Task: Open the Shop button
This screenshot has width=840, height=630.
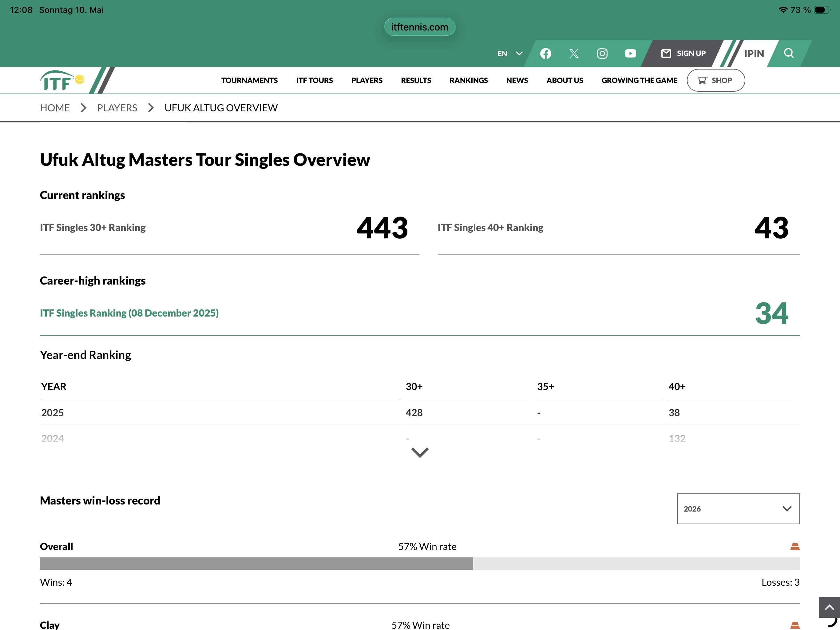Action: (716, 80)
